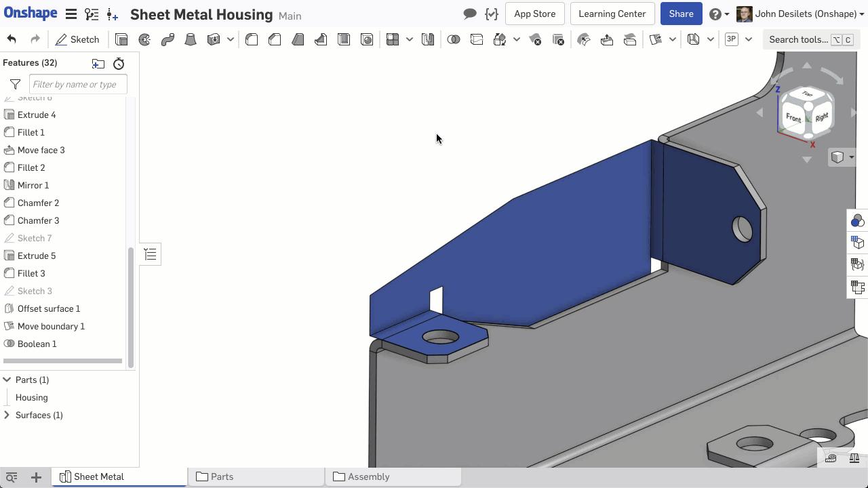
Task: Open the Shell tool
Action: point(344,39)
